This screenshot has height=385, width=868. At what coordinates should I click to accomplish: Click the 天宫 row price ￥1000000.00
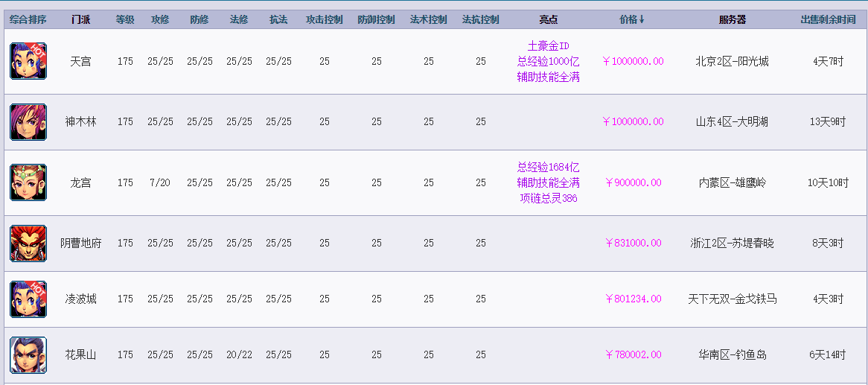[633, 62]
